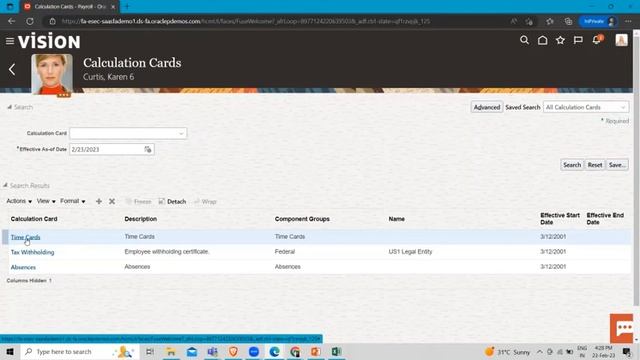Screen dimensions: 640x360
Task: Click the Effective Start Date column header
Action: [x=560, y=219]
